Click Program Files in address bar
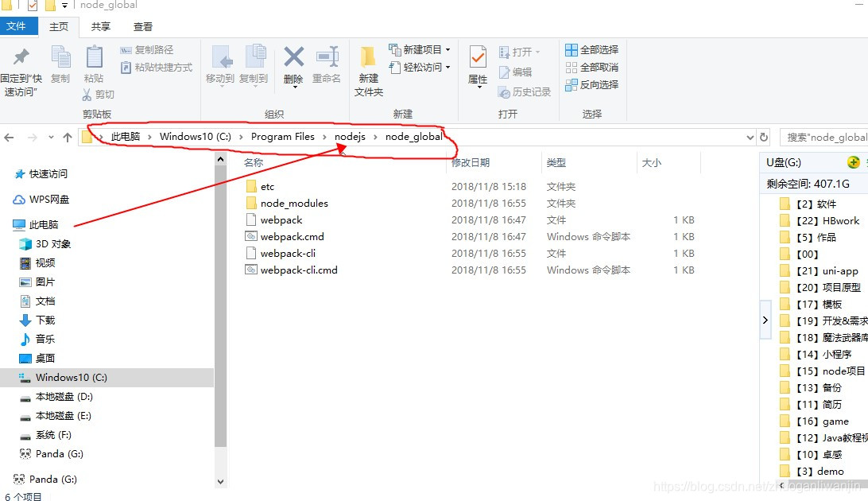This screenshot has height=501, width=868. coord(282,136)
